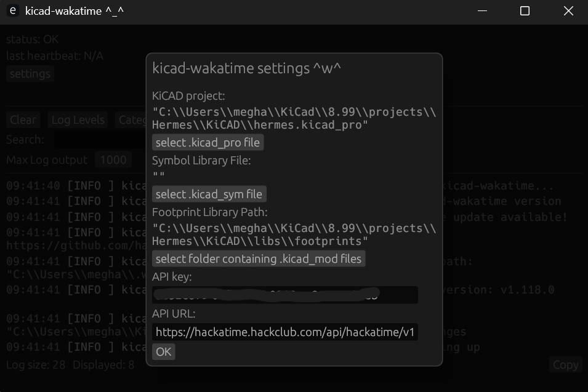Click the log Search text box
Viewport: 588px width, 392px height.
click(99, 140)
